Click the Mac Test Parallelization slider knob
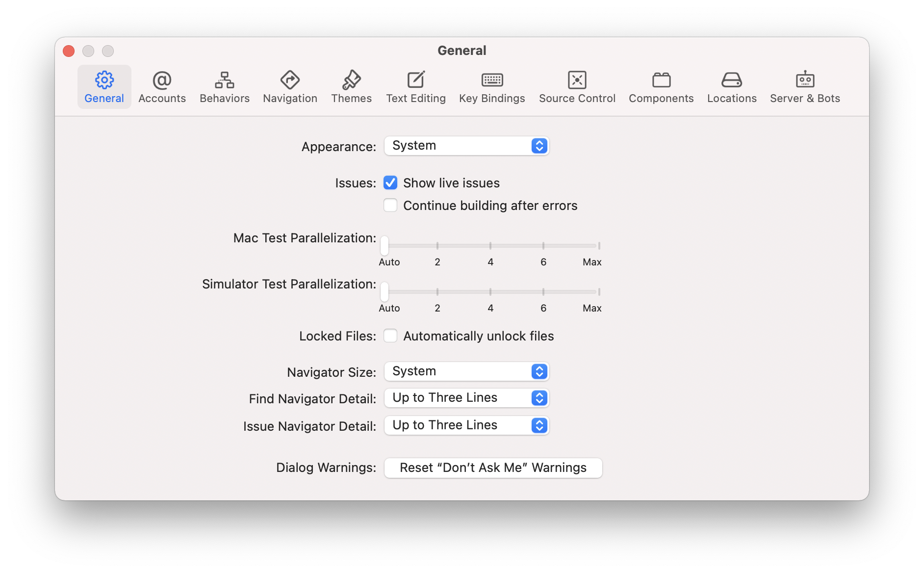The image size is (924, 573). pyautogui.click(x=385, y=245)
